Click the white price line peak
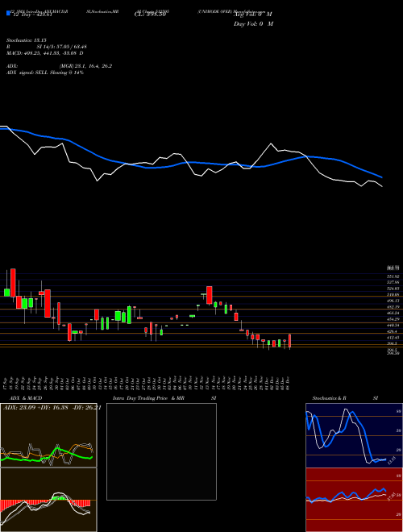The image size is (403, 532). pos(271,143)
